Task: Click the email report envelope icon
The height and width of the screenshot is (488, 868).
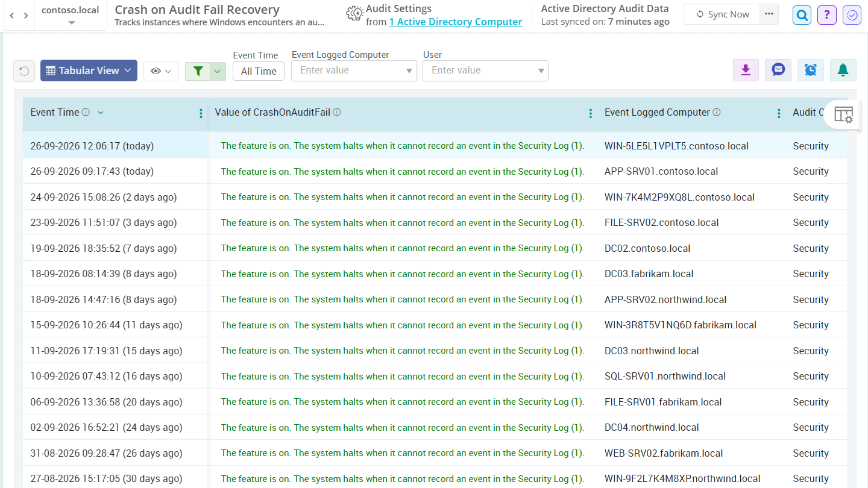Action: tap(778, 70)
